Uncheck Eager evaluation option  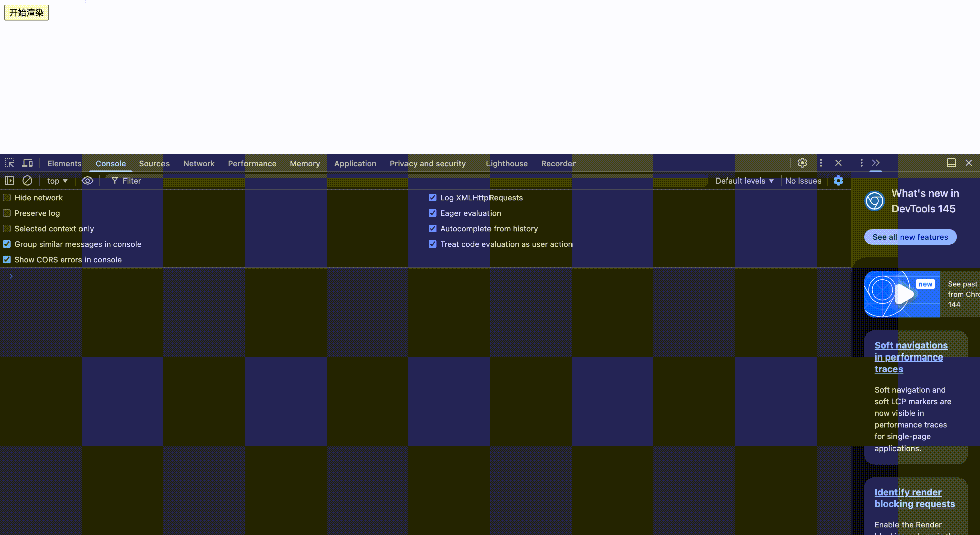click(x=432, y=213)
